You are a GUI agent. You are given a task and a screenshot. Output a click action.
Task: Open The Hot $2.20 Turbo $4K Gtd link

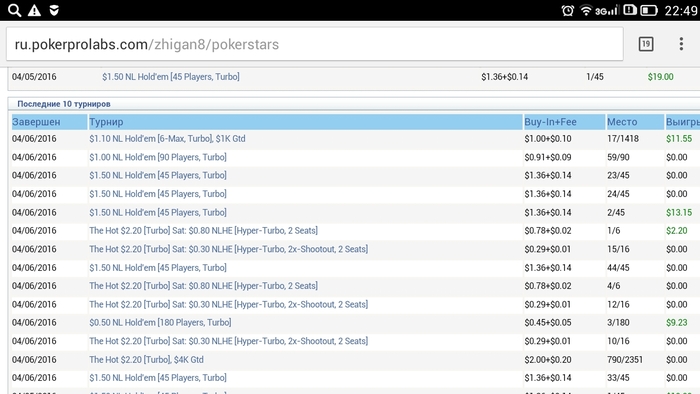(x=146, y=360)
